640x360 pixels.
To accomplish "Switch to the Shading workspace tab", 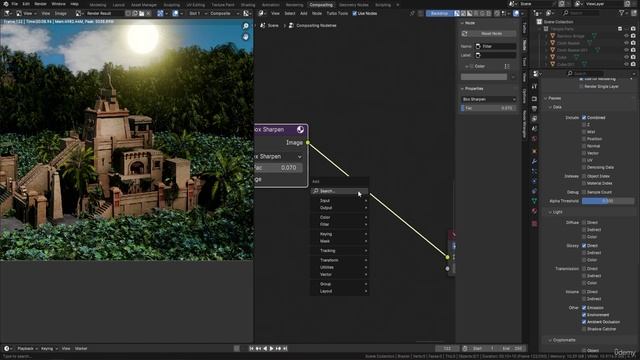I will click(x=248, y=4).
